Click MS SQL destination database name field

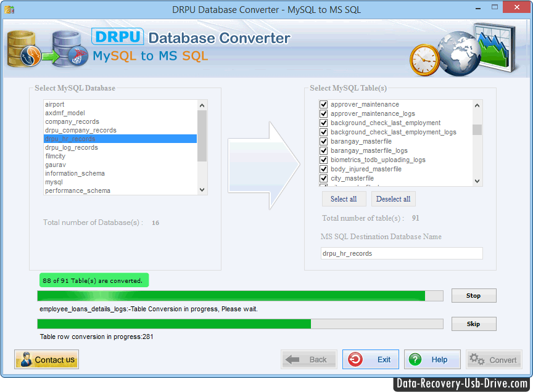coord(402,253)
